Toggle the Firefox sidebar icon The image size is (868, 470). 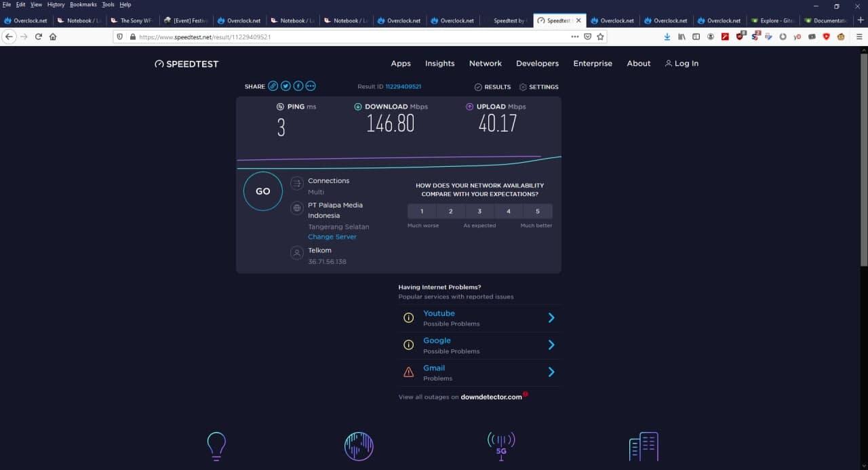(x=696, y=37)
